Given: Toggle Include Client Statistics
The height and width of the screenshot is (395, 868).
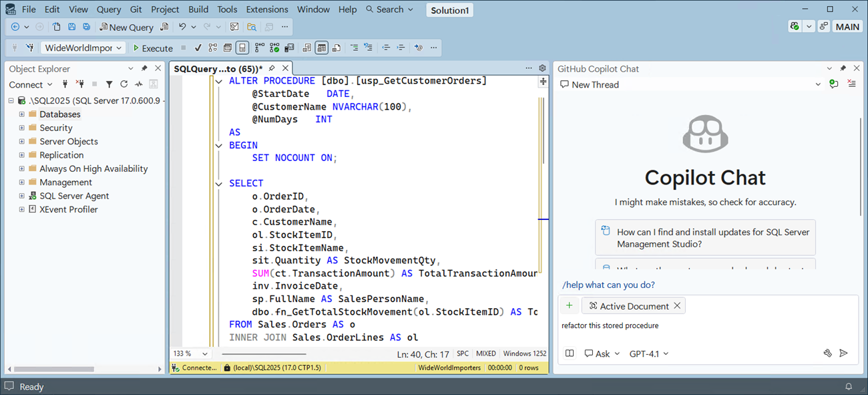Looking at the screenshot, I should (289, 48).
